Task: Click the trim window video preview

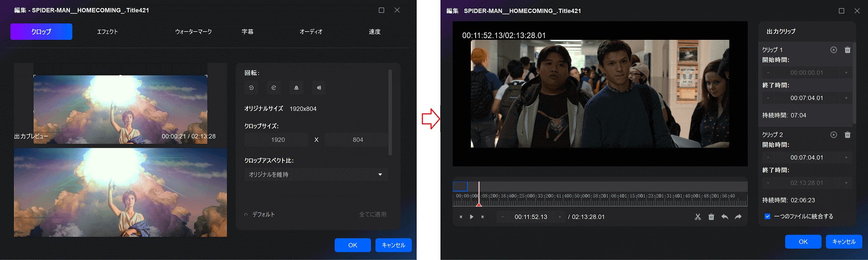Action: pyautogui.click(x=600, y=94)
